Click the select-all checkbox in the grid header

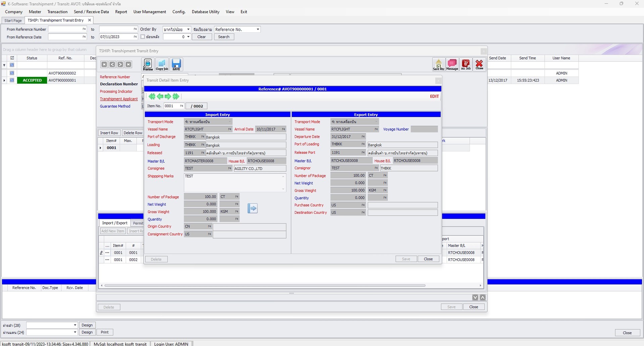click(x=12, y=58)
